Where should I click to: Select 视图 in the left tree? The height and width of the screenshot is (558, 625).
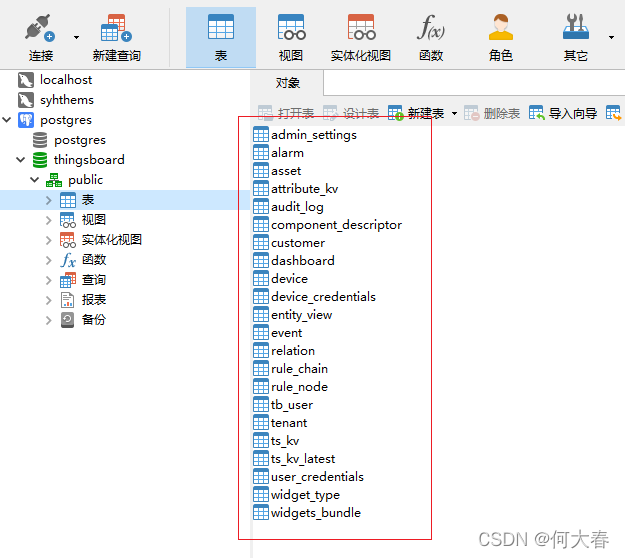[94, 220]
